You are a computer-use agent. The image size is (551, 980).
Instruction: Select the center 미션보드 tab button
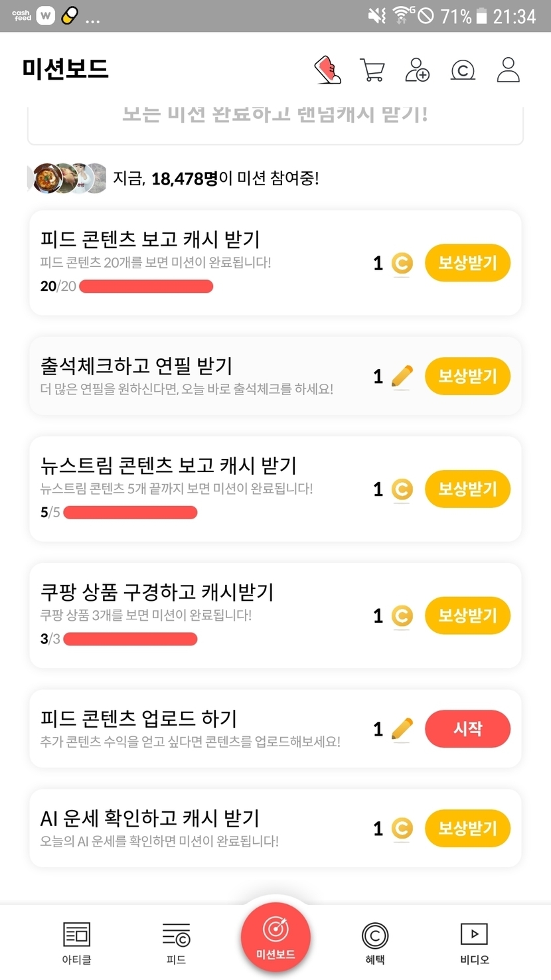click(275, 937)
